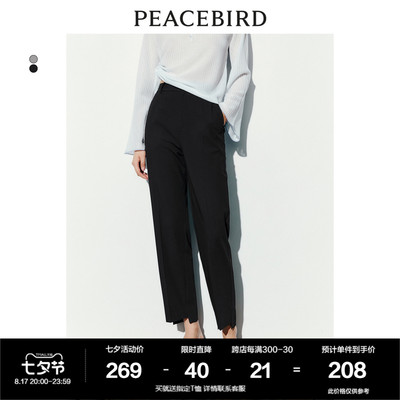Viewport: 400px width, 400px height.
Task: Click the 限时直降 label
Action: pyautogui.click(x=196, y=349)
